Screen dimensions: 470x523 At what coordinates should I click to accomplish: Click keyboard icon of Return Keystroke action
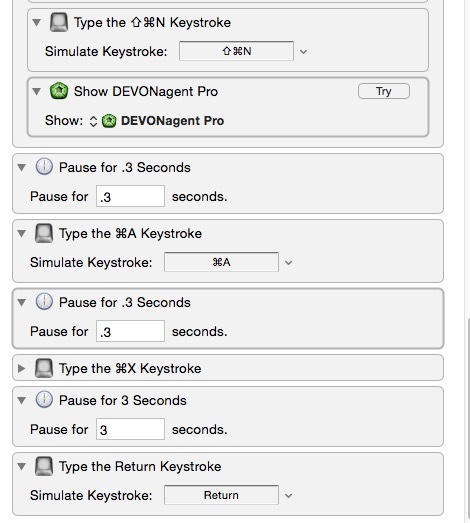click(44, 466)
